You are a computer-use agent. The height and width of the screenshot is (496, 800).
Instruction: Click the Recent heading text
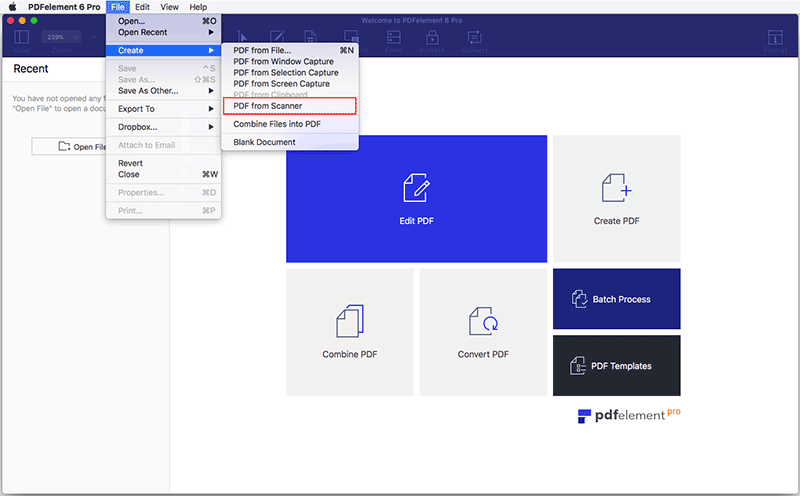31,68
